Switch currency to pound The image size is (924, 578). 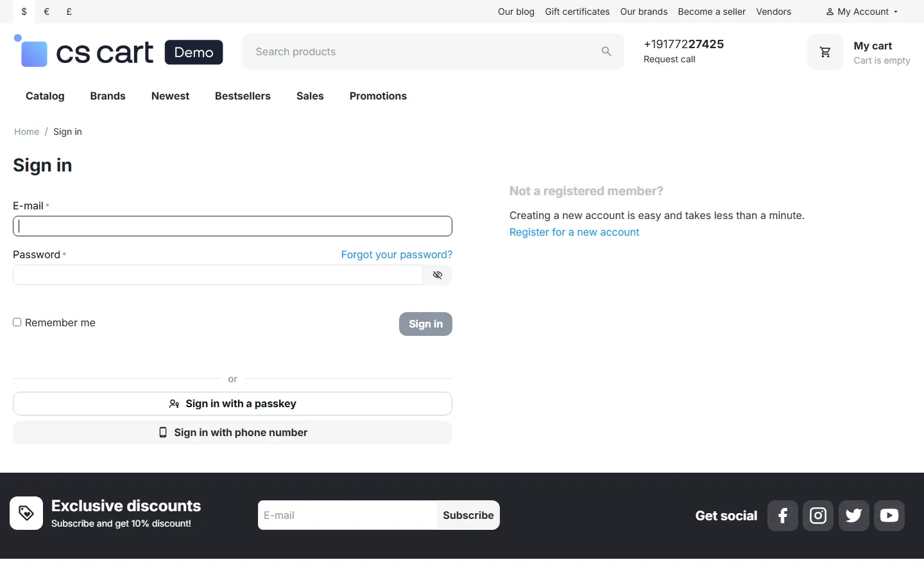pos(69,12)
